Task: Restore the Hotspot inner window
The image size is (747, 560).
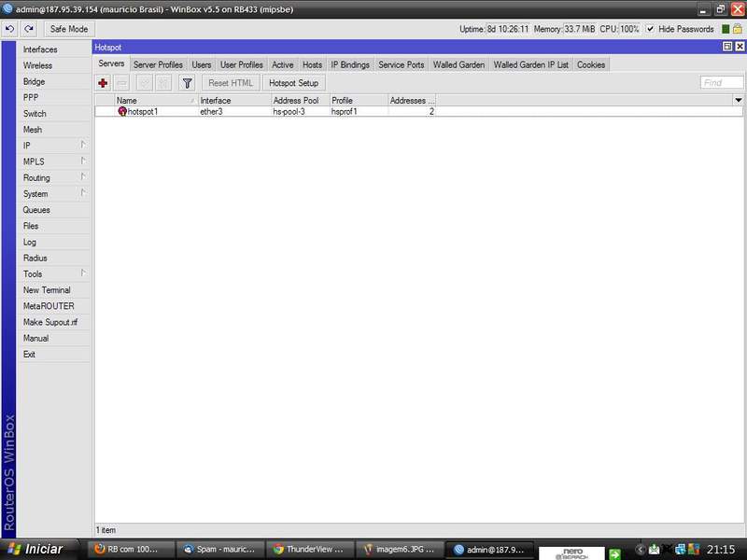Action: tap(727, 46)
